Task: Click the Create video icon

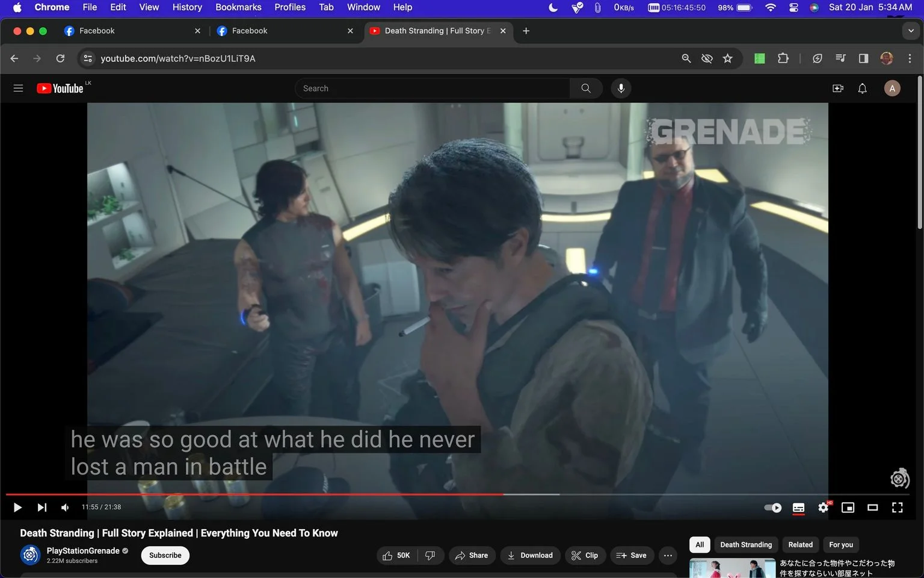Action: click(837, 89)
